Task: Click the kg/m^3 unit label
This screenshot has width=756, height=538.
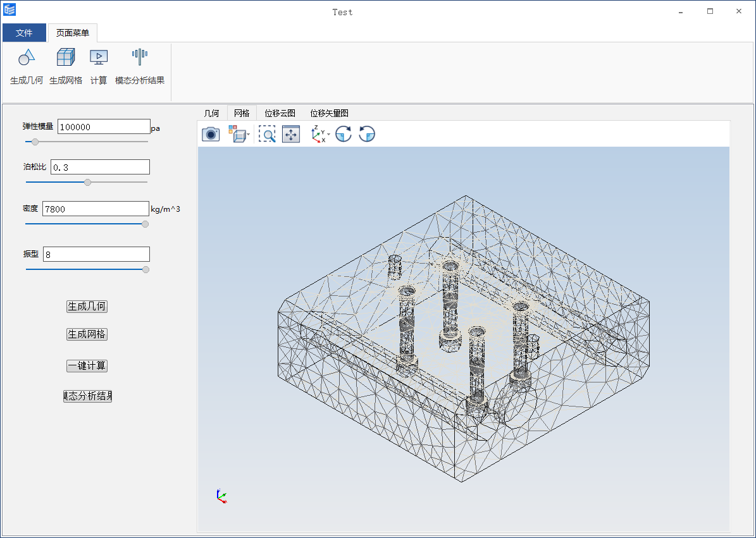Action: click(x=165, y=209)
